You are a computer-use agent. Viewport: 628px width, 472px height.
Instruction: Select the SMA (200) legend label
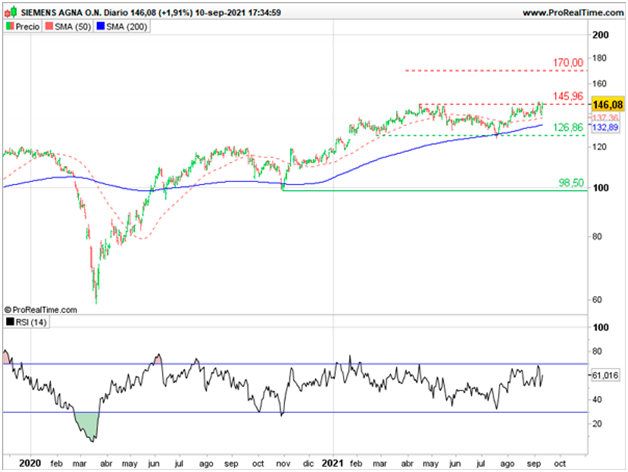coord(127,27)
